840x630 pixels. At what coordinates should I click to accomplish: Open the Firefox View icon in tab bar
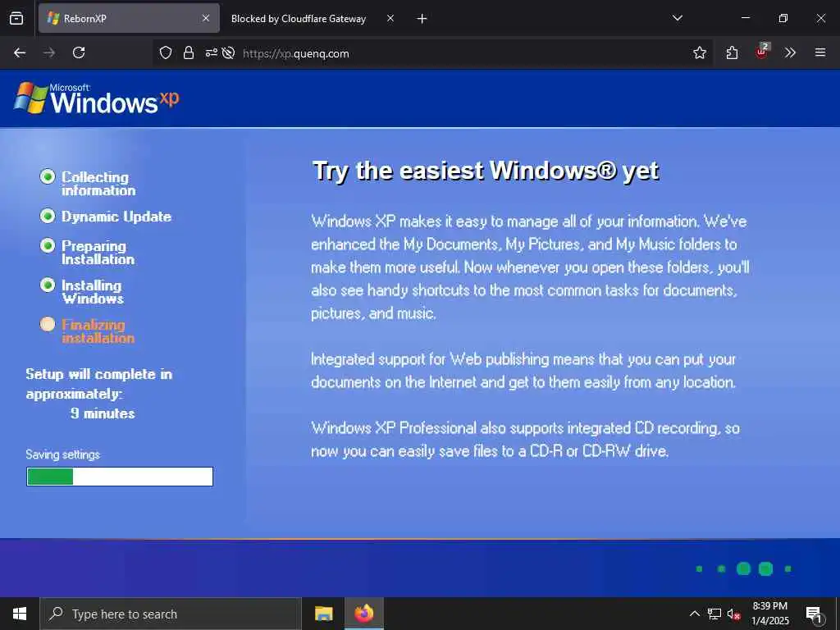coord(16,18)
